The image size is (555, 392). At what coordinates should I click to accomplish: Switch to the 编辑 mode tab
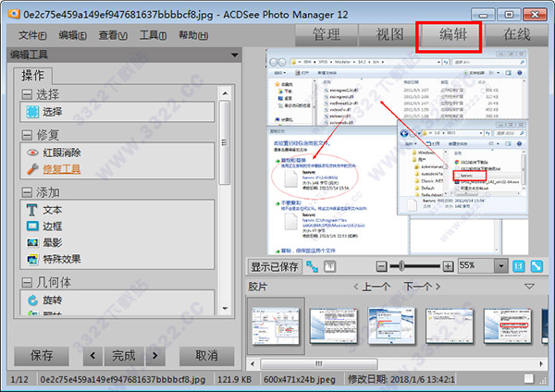tap(453, 35)
